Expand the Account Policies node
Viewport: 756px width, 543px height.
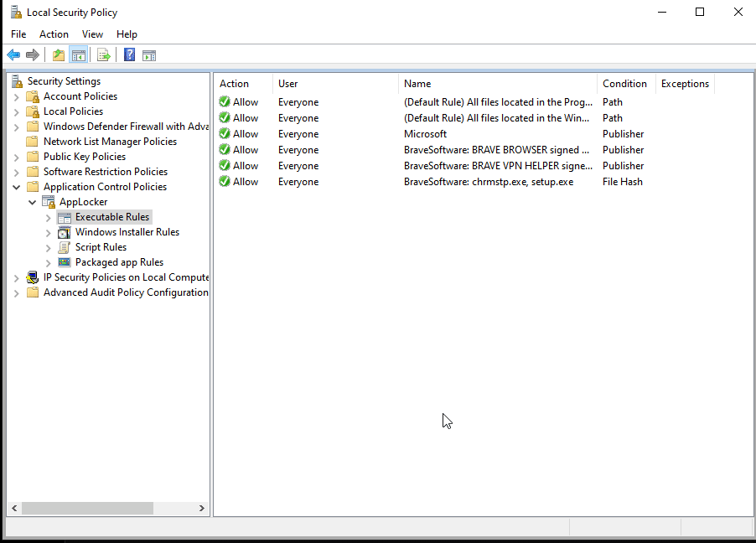(17, 97)
